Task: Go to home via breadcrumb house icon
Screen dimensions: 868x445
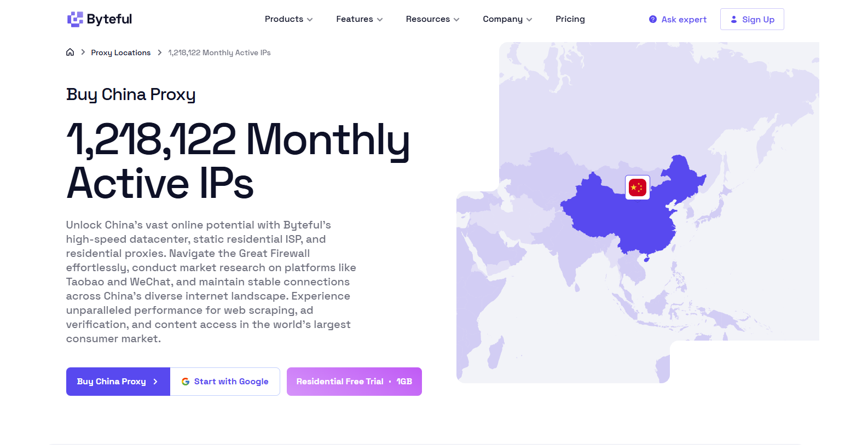Action: tap(70, 52)
